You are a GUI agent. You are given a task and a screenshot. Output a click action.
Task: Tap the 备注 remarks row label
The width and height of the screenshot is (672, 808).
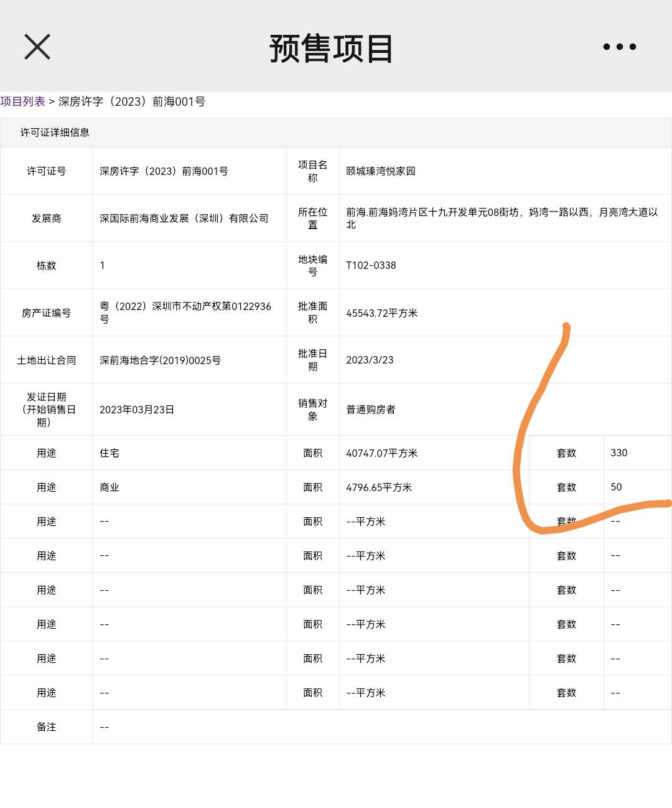pyautogui.click(x=47, y=727)
